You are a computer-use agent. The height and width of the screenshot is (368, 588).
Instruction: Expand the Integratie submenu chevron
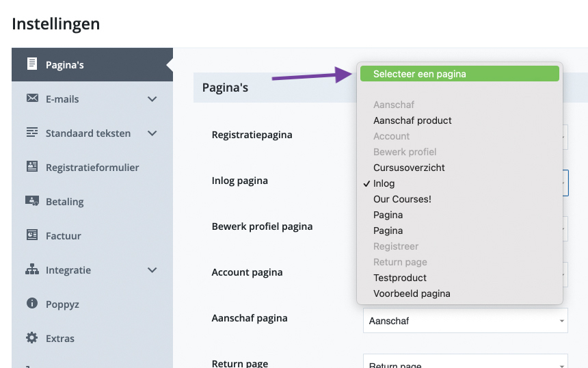coord(152,270)
